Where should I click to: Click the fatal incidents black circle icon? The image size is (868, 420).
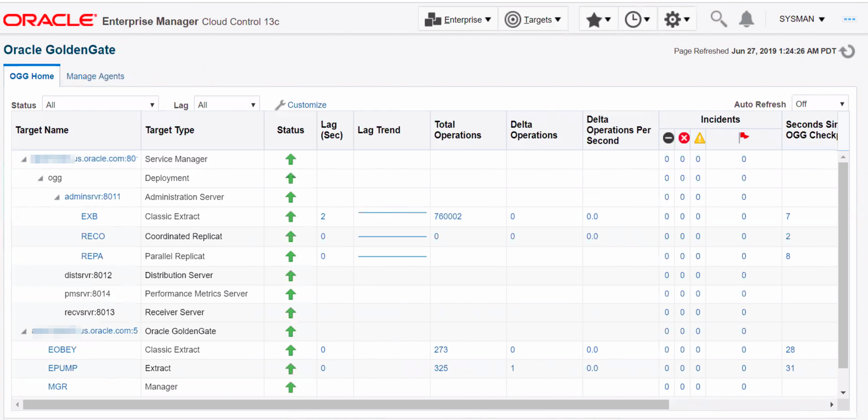point(668,138)
